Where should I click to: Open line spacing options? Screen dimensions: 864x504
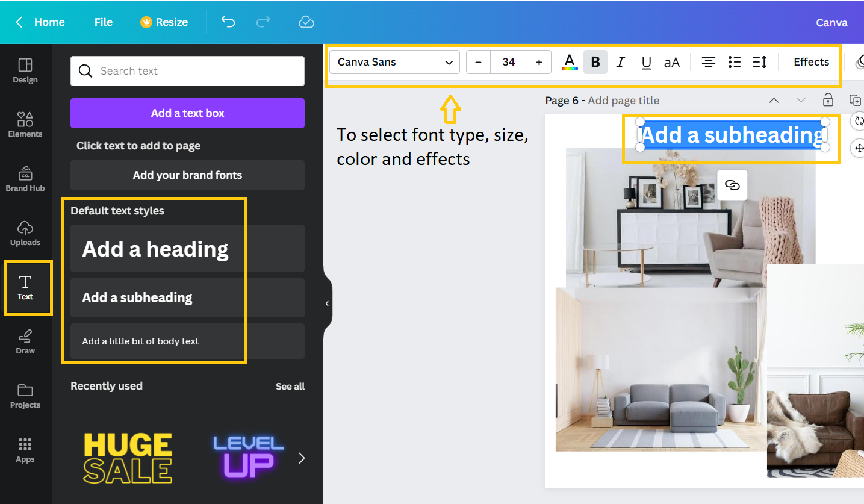click(760, 62)
